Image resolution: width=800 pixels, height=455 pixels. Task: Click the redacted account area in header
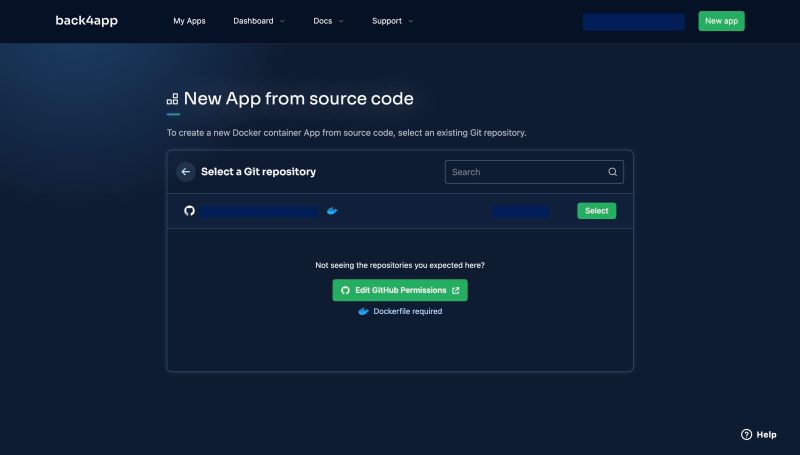(634, 22)
